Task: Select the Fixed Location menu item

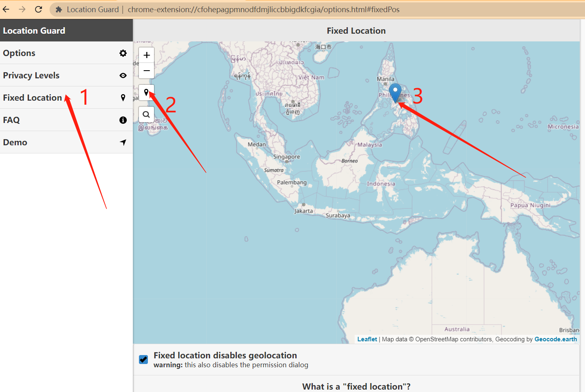Action: [x=66, y=98]
